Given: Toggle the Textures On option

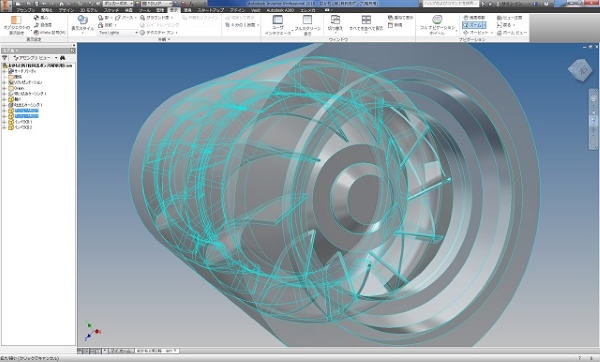Looking at the screenshot, I should coord(159,33).
